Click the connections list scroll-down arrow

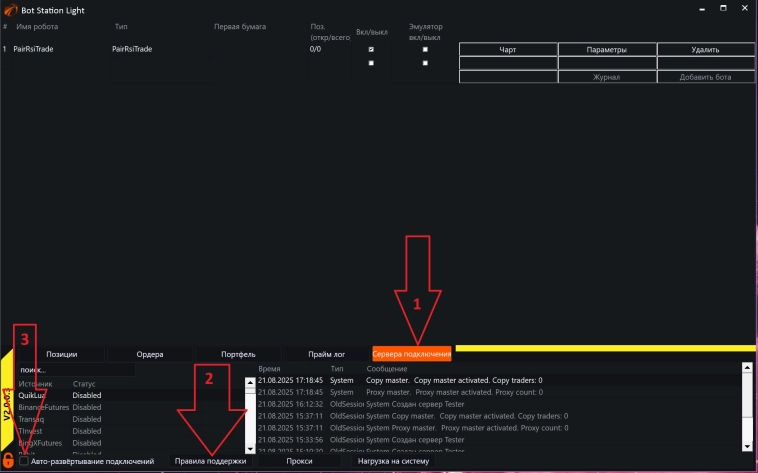(x=250, y=450)
